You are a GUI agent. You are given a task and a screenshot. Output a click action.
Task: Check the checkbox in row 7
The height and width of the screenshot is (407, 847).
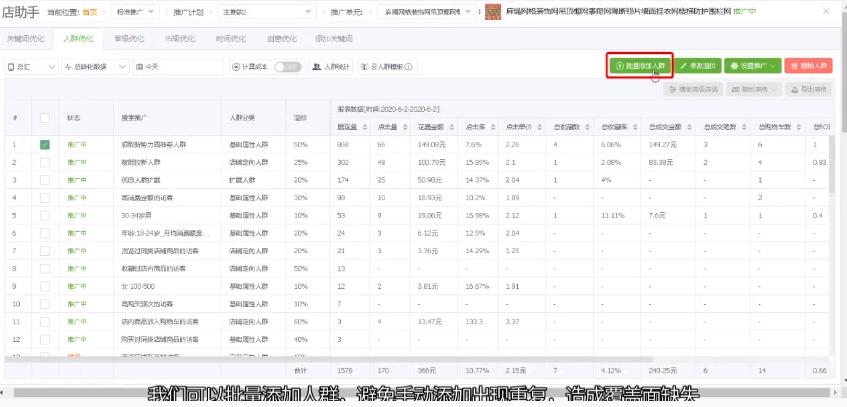coord(45,251)
